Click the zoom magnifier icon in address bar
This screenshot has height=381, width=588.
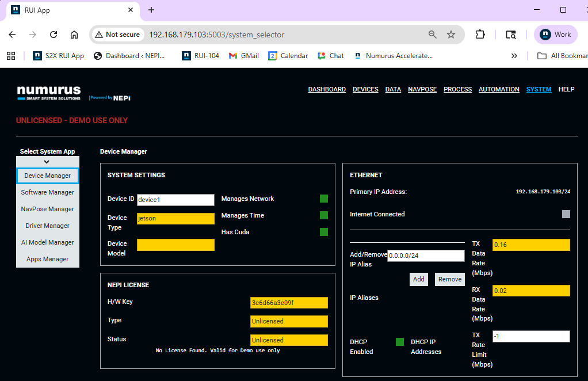[x=433, y=35]
